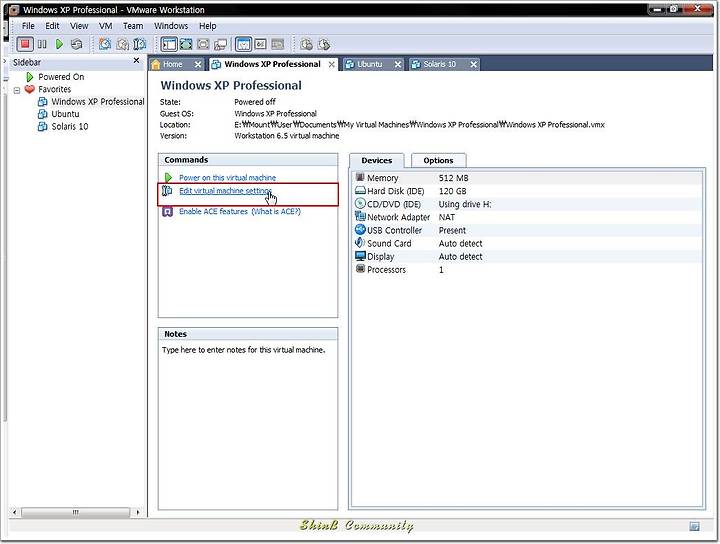720x544 pixels.
Task: Click the Hard Disk device icon
Action: [x=360, y=191]
